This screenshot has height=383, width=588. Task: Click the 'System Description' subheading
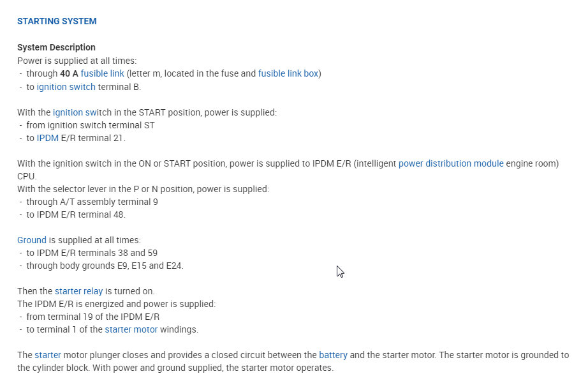[x=56, y=47]
